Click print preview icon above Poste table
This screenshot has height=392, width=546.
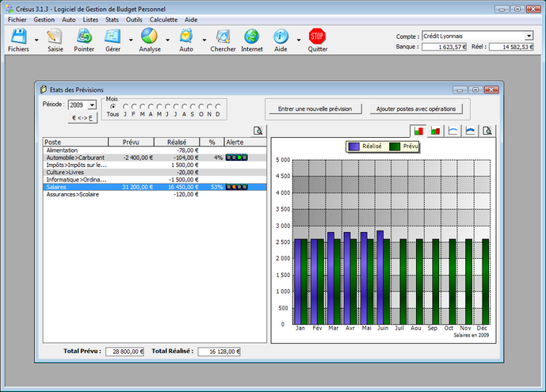tap(258, 131)
